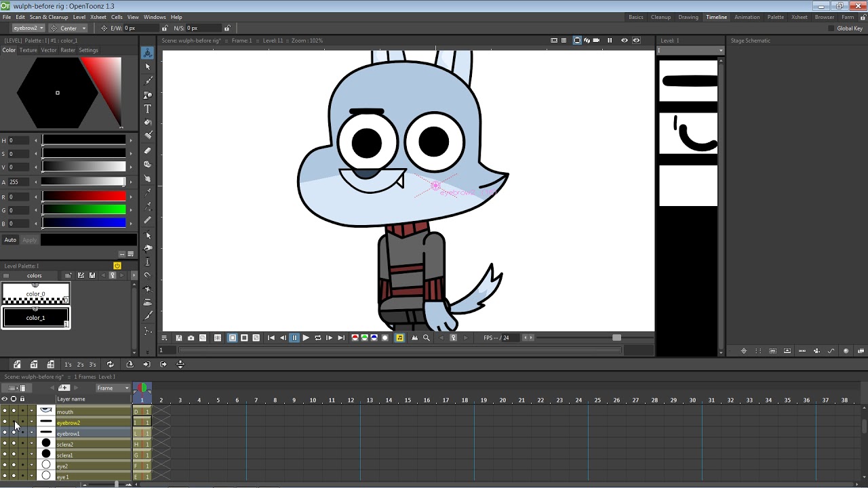Open the level strip name dropdown
Screen dimensions: 868x488
point(691,50)
